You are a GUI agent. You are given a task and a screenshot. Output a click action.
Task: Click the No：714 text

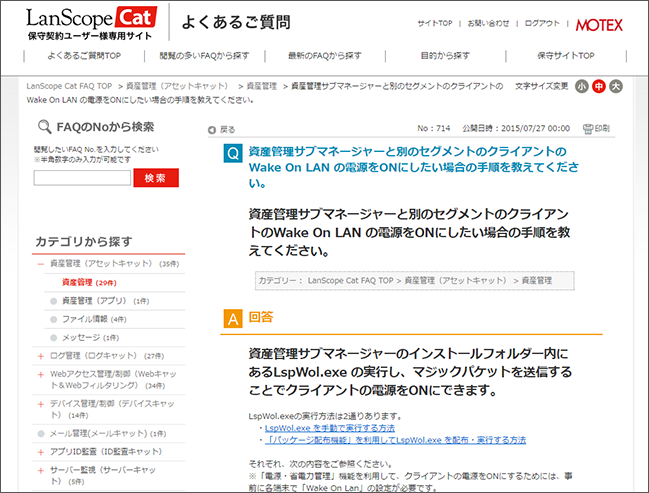[x=433, y=128]
